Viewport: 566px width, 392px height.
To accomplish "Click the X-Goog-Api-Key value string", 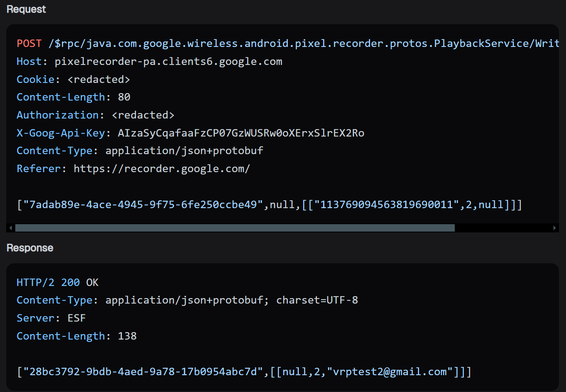I will pyautogui.click(x=241, y=133).
